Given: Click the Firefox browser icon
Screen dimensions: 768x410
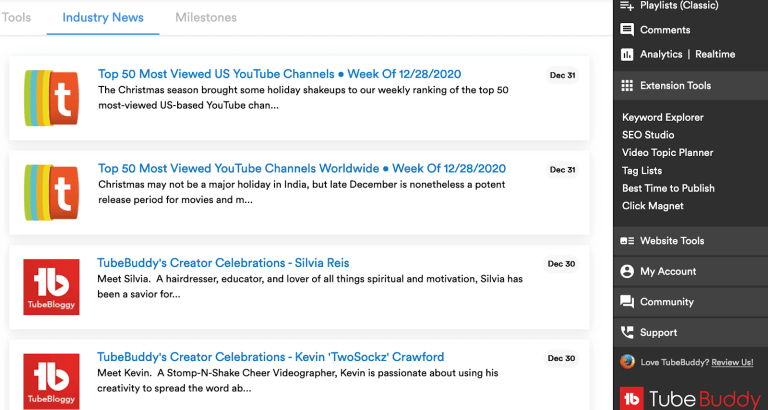Looking at the screenshot, I should (627, 361).
